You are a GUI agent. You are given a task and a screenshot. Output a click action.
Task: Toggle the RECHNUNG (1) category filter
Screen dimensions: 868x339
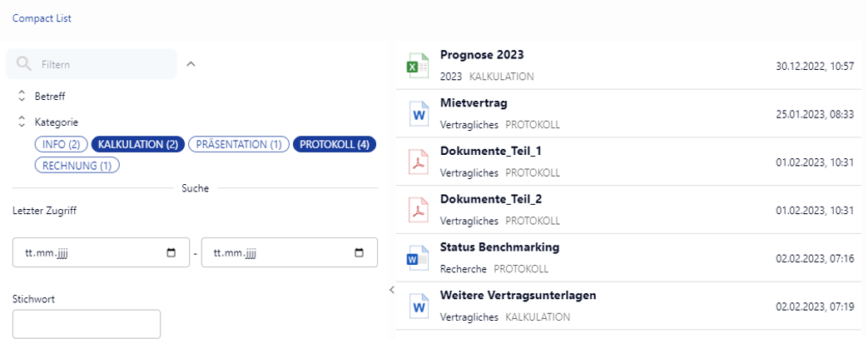[x=77, y=165]
